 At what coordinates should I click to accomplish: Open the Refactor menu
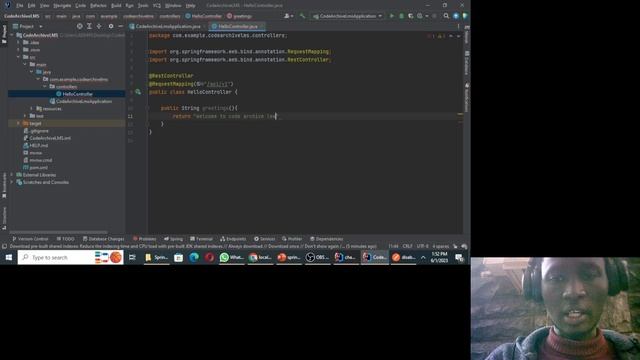98,6
